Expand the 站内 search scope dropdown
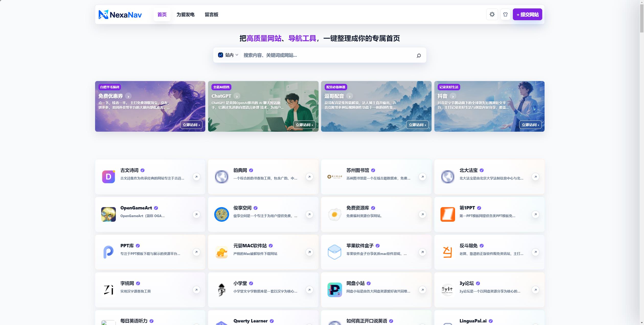Screen dimensions: 644x325 pos(228,55)
